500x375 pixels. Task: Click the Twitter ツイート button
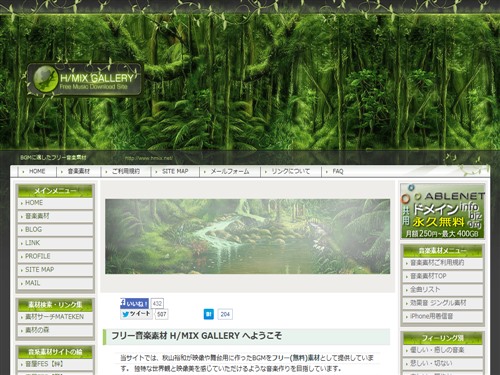137,314
